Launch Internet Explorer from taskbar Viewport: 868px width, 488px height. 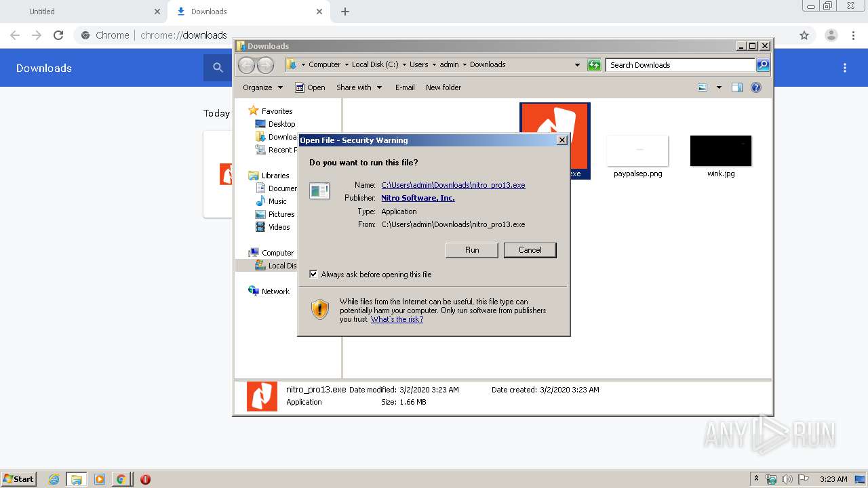(54, 479)
